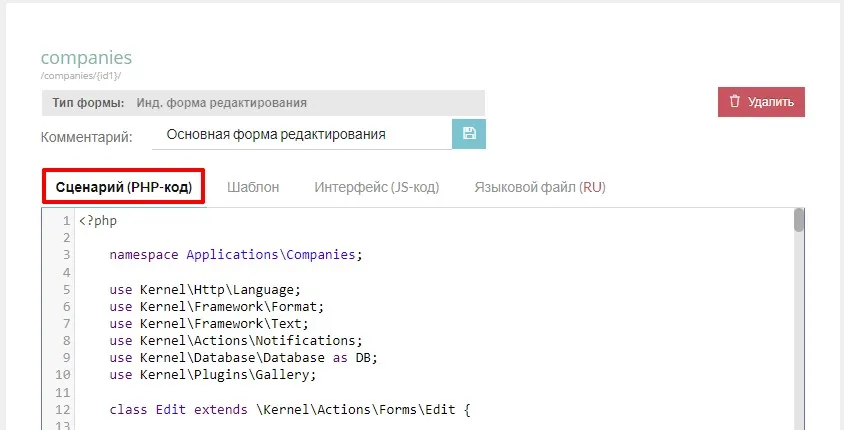Go to the Языковой файл (RU) tab
The image size is (844, 430).
(x=539, y=187)
